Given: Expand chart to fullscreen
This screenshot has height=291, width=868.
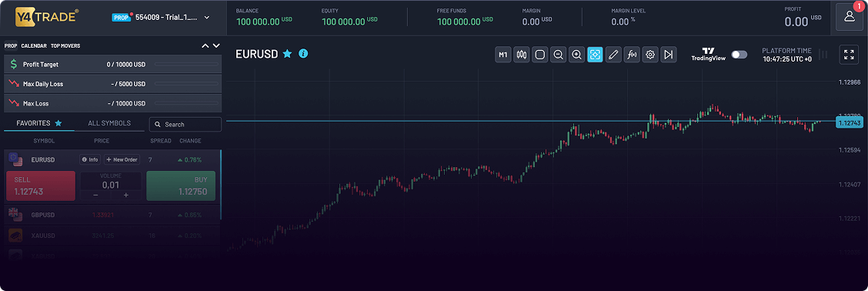Looking at the screenshot, I should point(849,55).
